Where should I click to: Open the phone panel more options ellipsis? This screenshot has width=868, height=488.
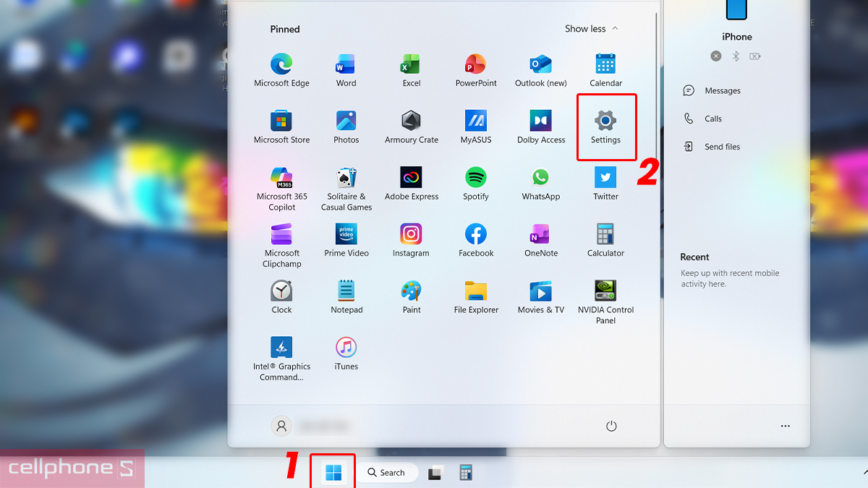[786, 426]
